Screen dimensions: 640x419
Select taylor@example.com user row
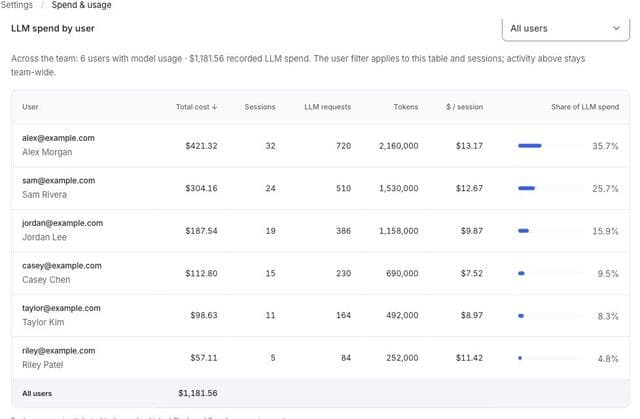click(x=320, y=315)
